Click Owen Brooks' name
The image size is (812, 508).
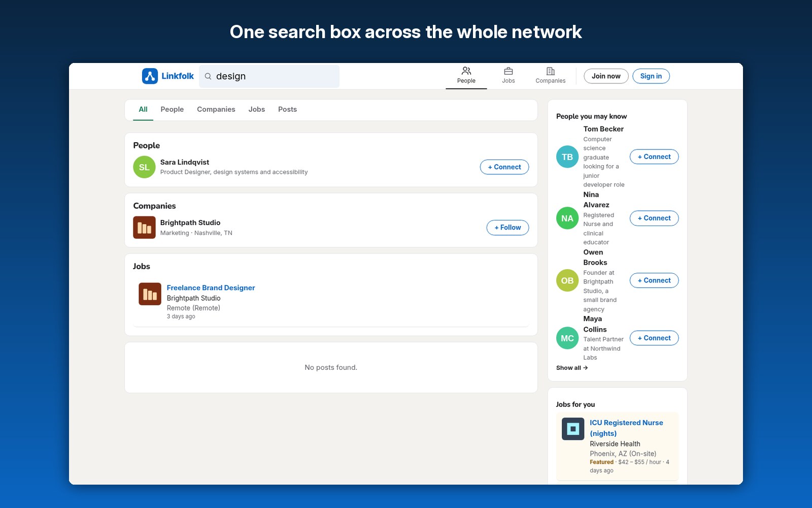point(595,258)
